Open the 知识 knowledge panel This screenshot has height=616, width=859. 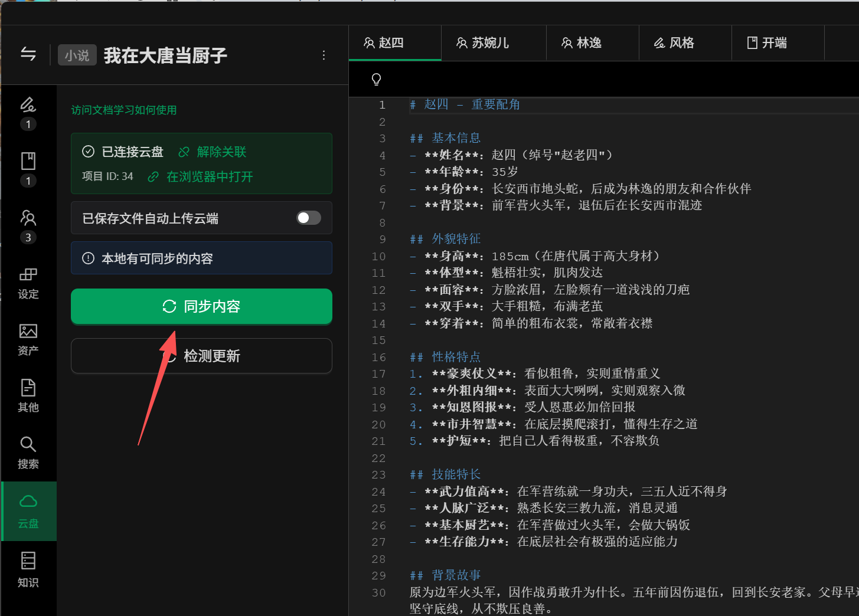28,569
